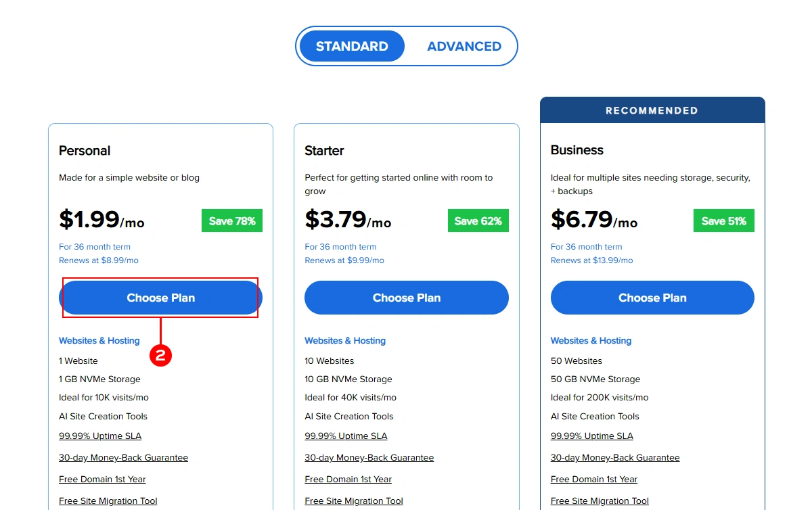The height and width of the screenshot is (510, 812).
Task: Click the RECOMMENDED banner above the Business plan
Action: click(652, 110)
